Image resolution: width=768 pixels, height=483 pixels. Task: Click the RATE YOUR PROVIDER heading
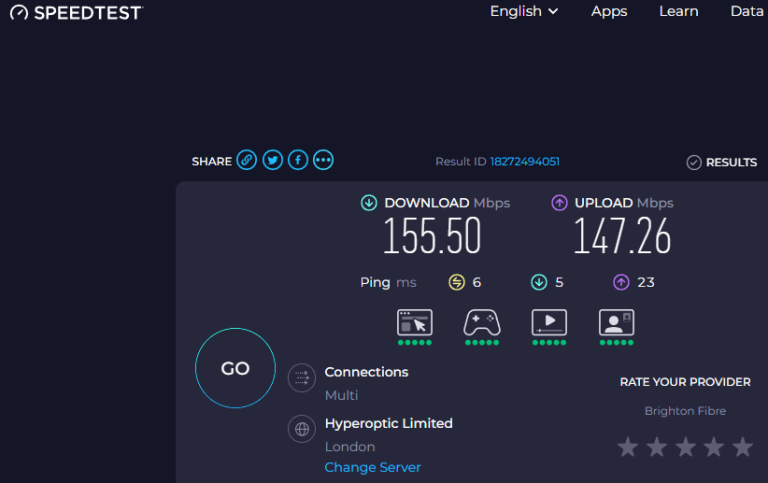tap(685, 382)
